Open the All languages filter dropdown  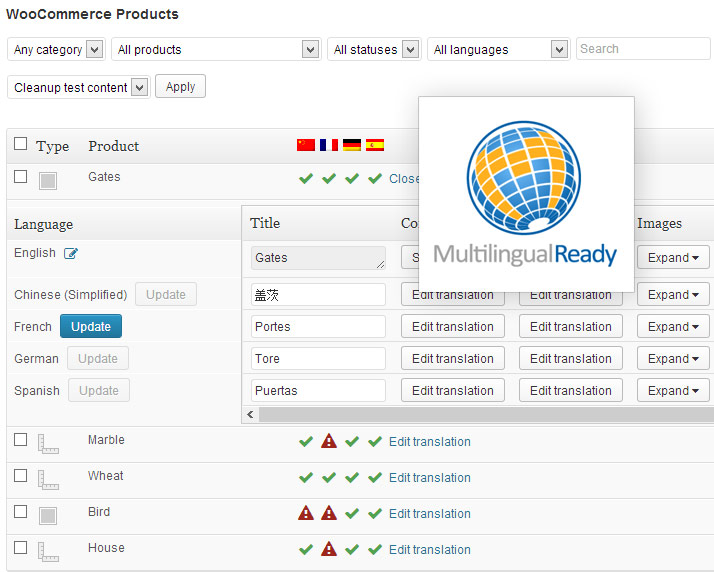[498, 49]
